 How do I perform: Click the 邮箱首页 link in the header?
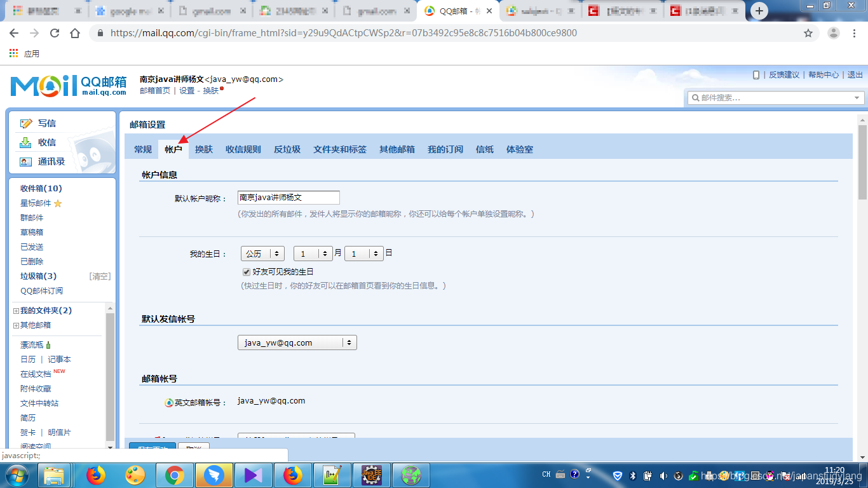pos(155,91)
